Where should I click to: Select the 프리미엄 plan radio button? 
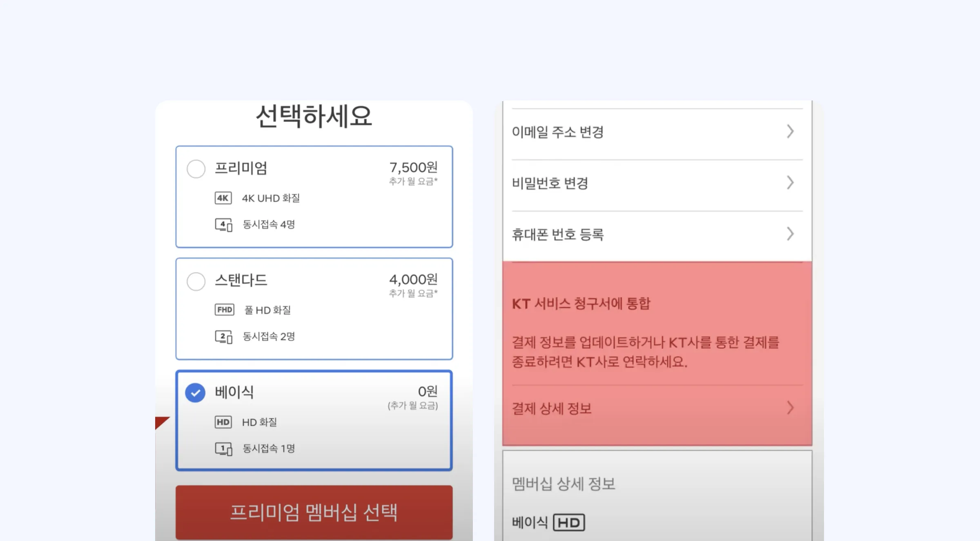tap(196, 169)
